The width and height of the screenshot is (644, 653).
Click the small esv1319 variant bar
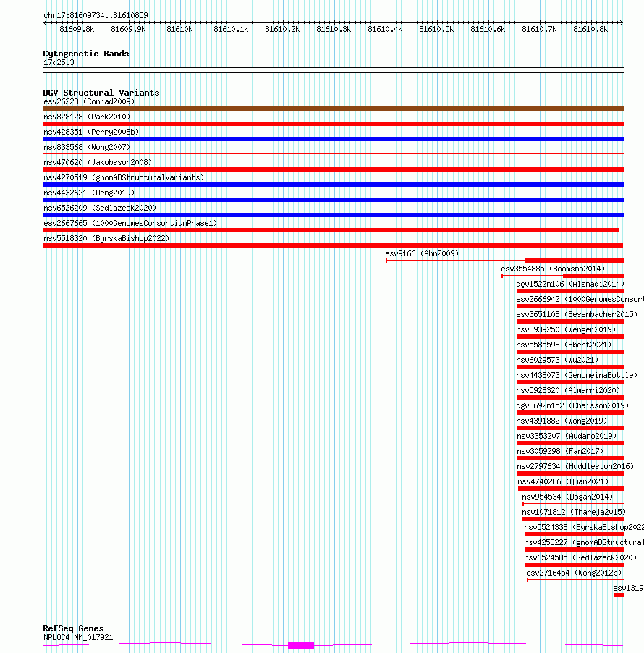point(618,596)
